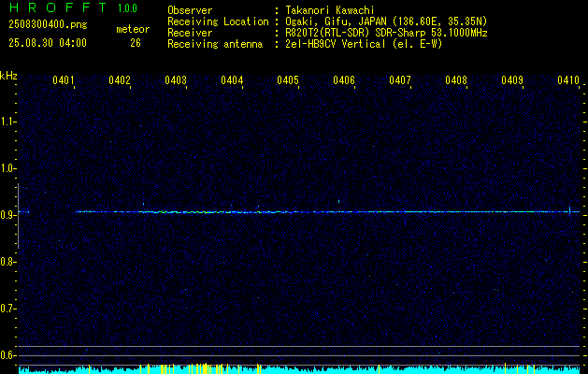
Task: Click the 0409 time marker
Action: click(512, 80)
